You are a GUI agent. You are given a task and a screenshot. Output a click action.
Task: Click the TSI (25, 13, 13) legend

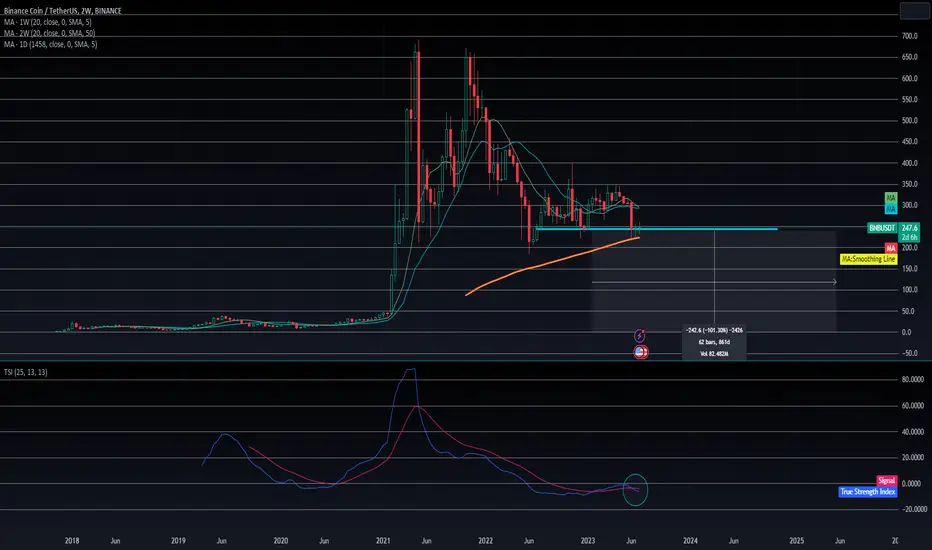pos(26,372)
